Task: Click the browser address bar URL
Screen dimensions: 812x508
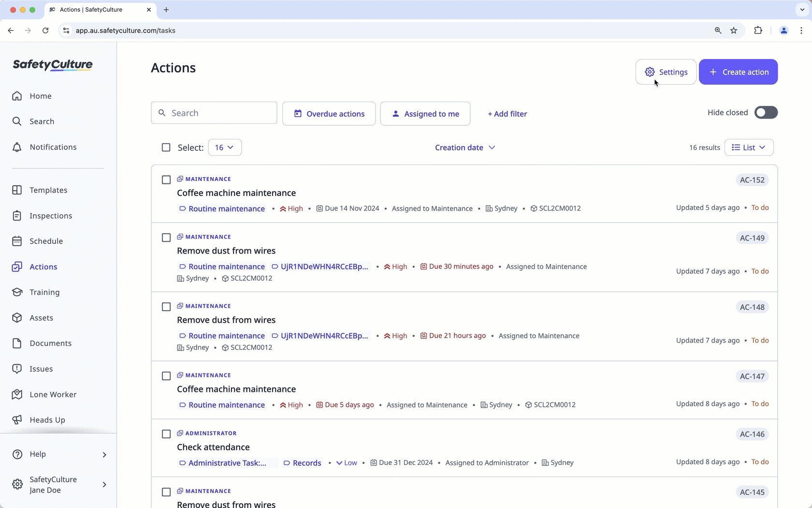Action: coord(126,30)
